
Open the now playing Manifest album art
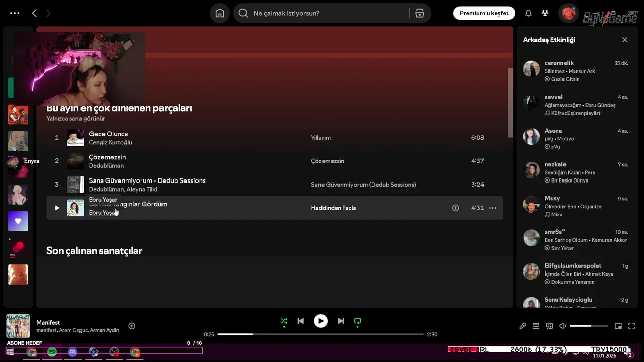tap(18, 326)
